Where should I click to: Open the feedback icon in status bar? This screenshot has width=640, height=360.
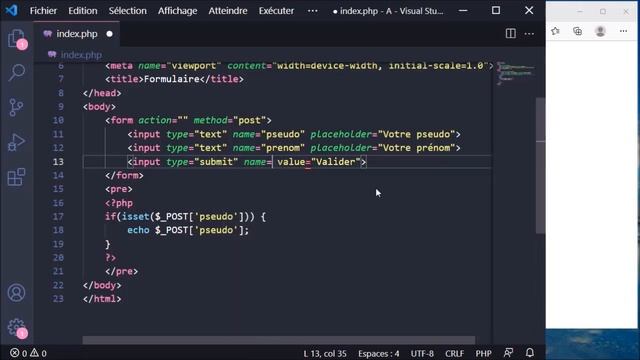[x=508, y=353]
